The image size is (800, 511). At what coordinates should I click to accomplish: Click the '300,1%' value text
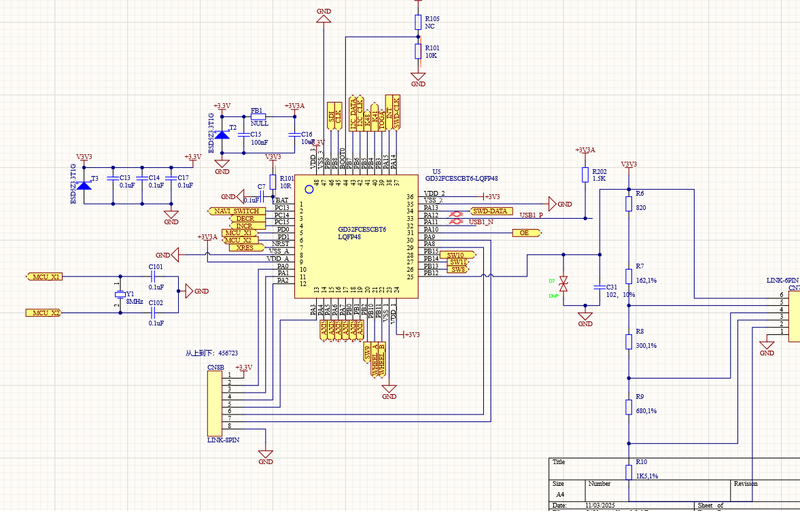coord(646,346)
